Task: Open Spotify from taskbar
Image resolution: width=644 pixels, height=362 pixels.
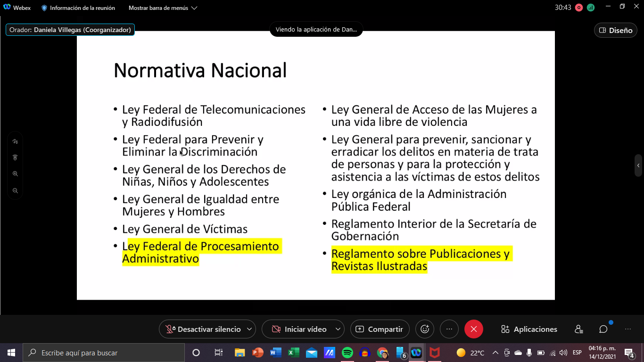Action: pos(347,353)
